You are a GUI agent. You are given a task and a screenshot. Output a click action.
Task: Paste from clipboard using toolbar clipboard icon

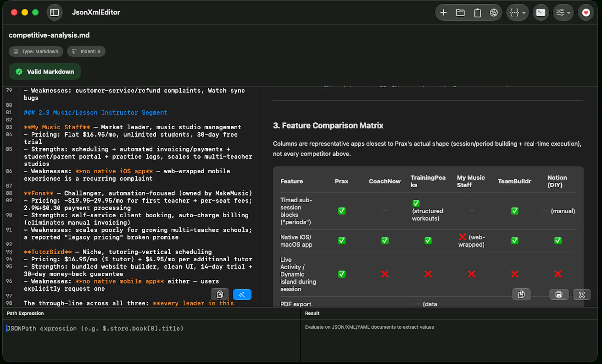tap(477, 12)
